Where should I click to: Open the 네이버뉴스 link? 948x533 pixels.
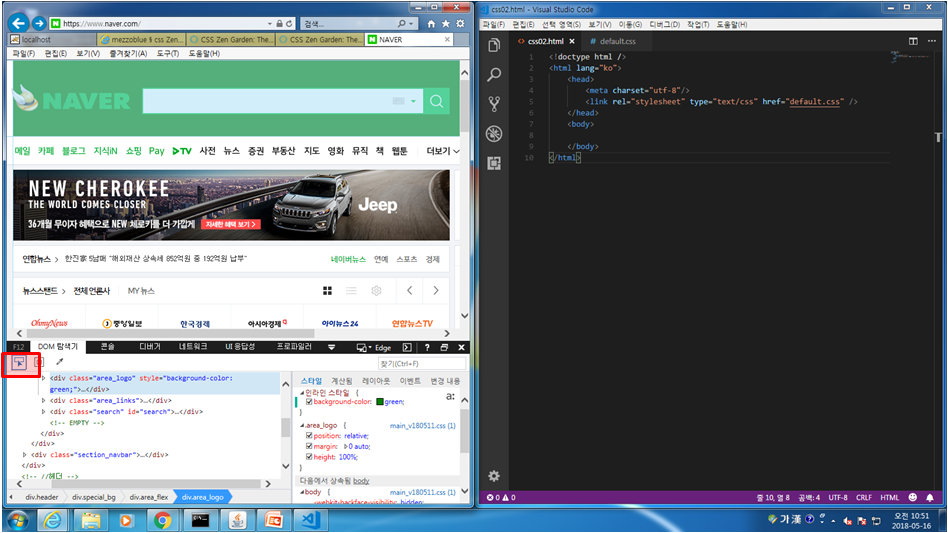point(348,259)
